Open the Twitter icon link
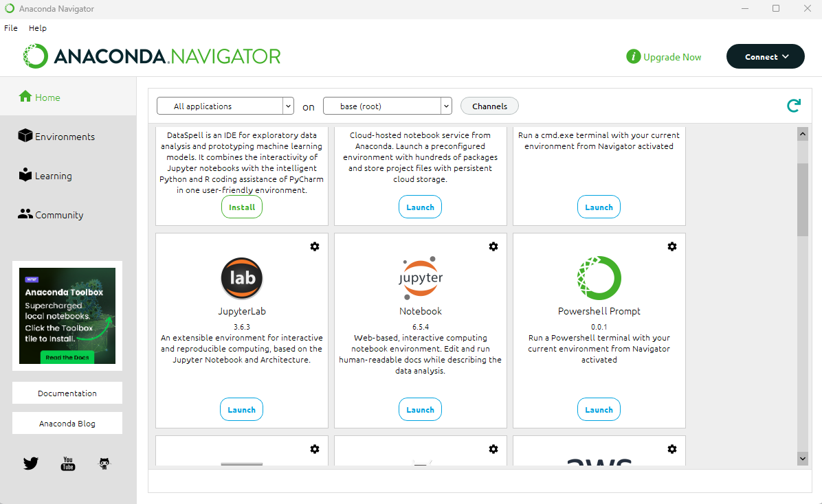The image size is (822, 504). [30, 463]
